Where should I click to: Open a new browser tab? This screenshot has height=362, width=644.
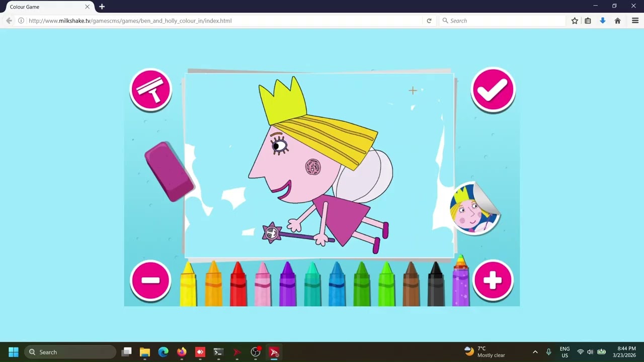102,7
